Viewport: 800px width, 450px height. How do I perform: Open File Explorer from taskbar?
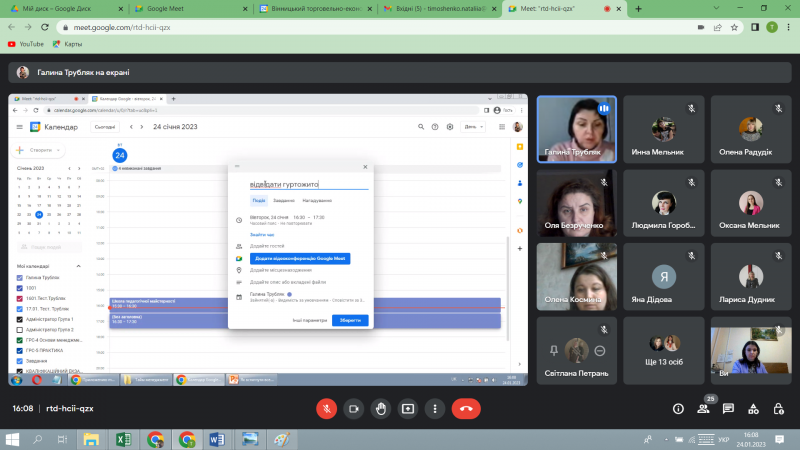coord(91,439)
